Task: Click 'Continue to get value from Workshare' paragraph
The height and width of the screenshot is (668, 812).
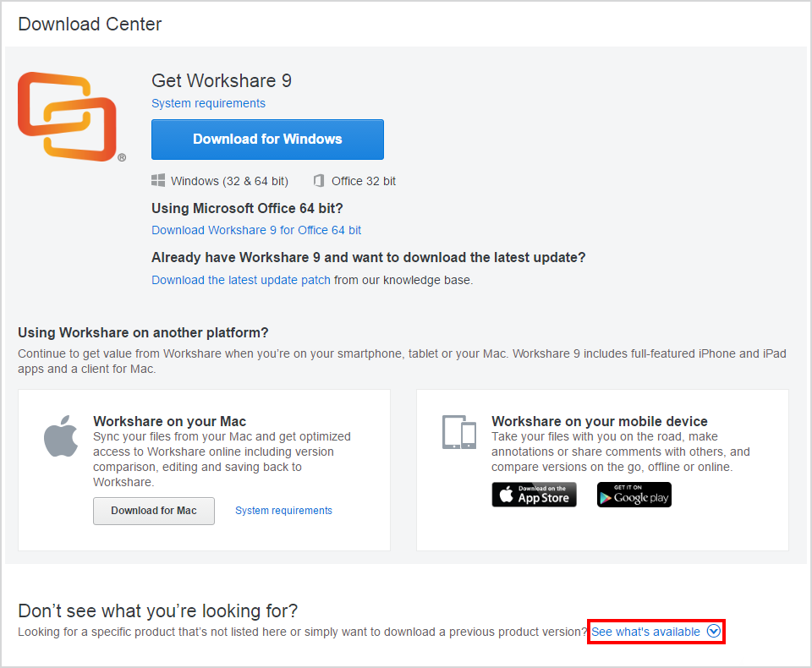Action: tap(402, 361)
